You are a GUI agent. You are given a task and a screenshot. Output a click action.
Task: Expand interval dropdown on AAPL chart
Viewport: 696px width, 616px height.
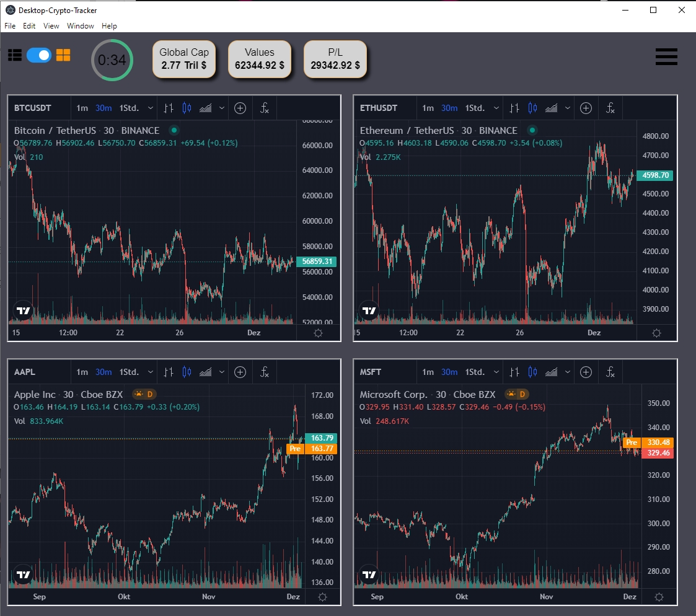(x=151, y=372)
